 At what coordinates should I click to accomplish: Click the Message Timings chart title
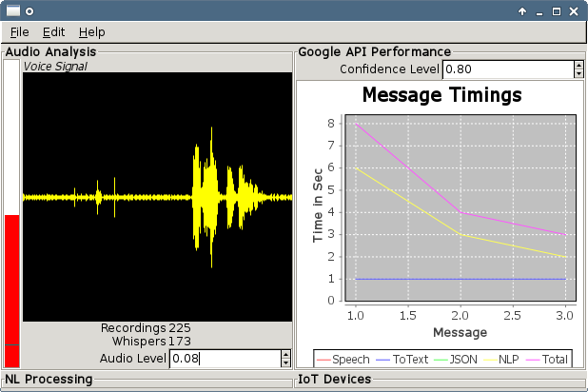click(441, 94)
